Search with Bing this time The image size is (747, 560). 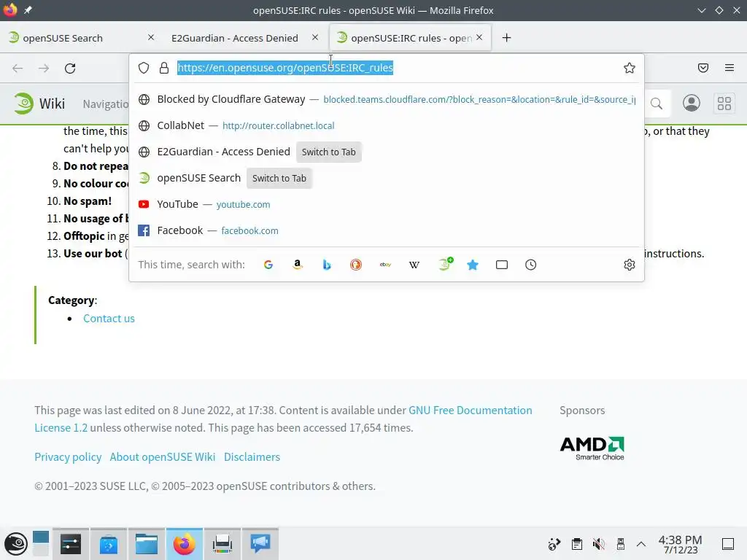click(327, 265)
